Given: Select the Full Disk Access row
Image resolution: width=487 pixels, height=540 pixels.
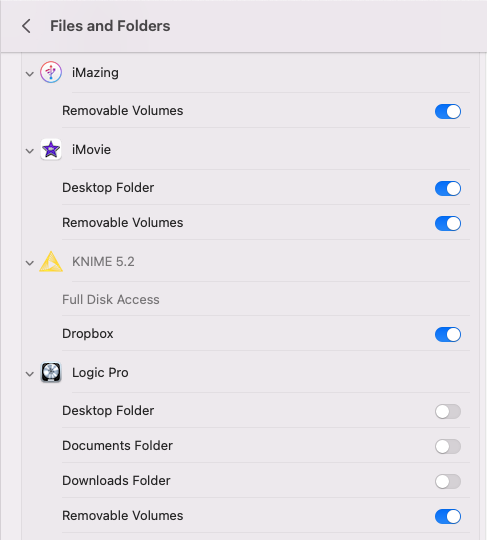Looking at the screenshot, I should tap(266, 299).
